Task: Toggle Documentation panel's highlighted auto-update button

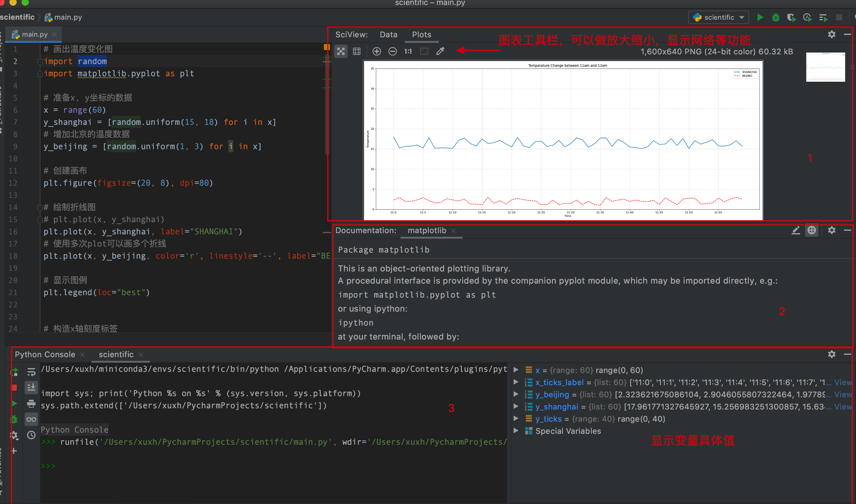Action: [811, 230]
